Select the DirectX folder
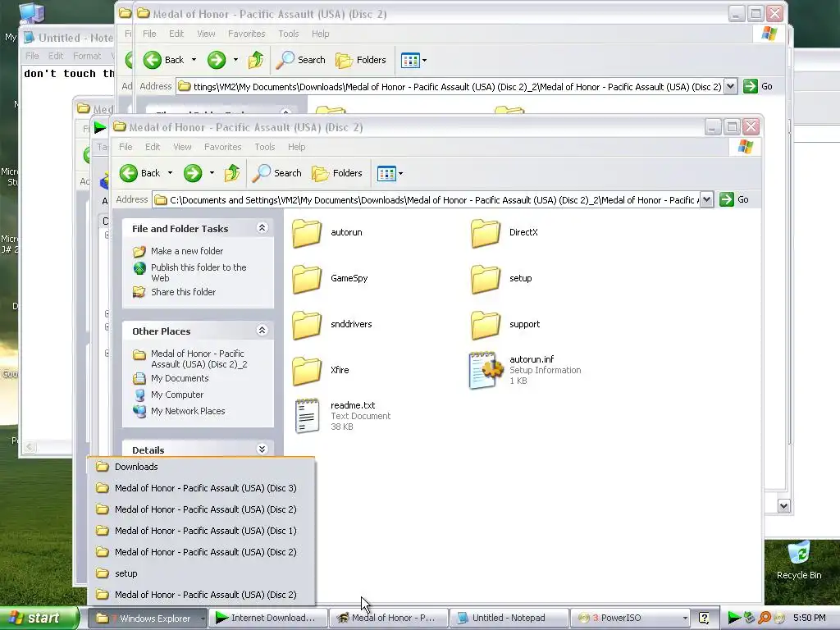Viewport: 840px width, 630px height. click(x=504, y=232)
